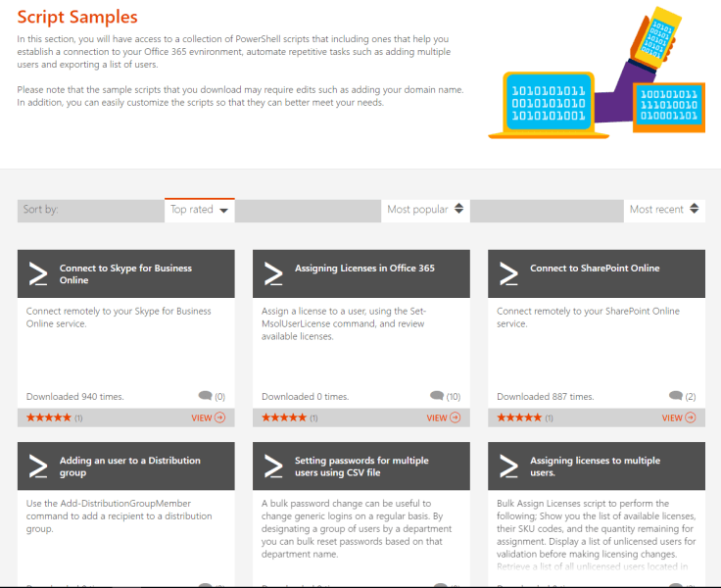Click PowerShell icon on Distribution group card
Image resolution: width=721 pixels, height=588 pixels.
38,466
